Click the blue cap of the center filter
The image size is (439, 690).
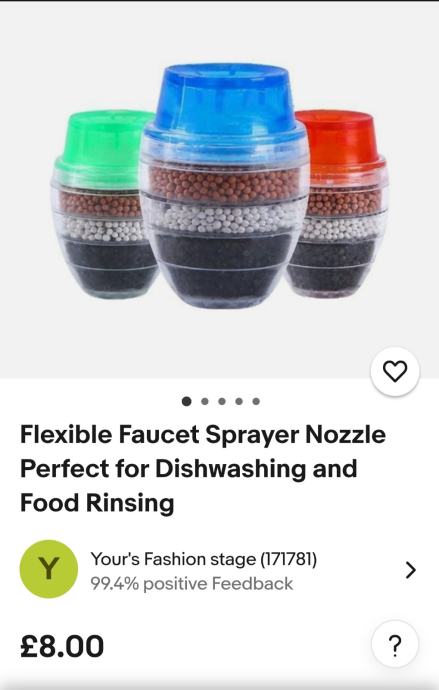tap(225, 101)
